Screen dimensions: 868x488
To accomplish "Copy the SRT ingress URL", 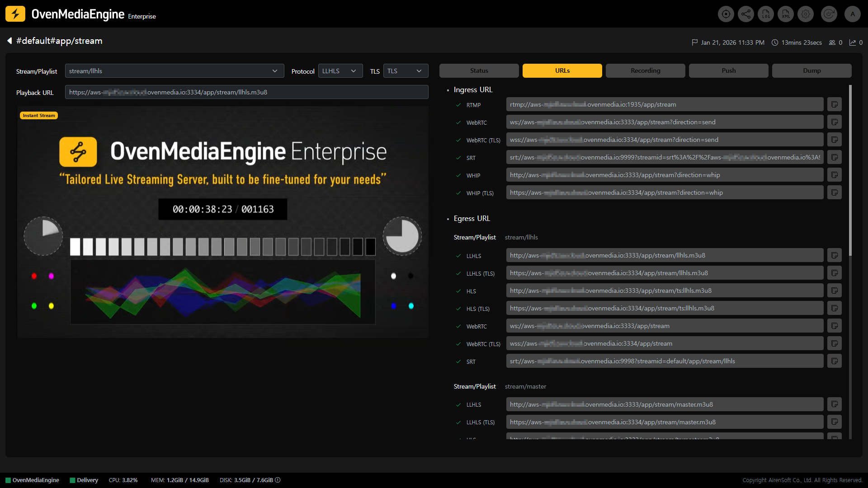I will pos(835,157).
